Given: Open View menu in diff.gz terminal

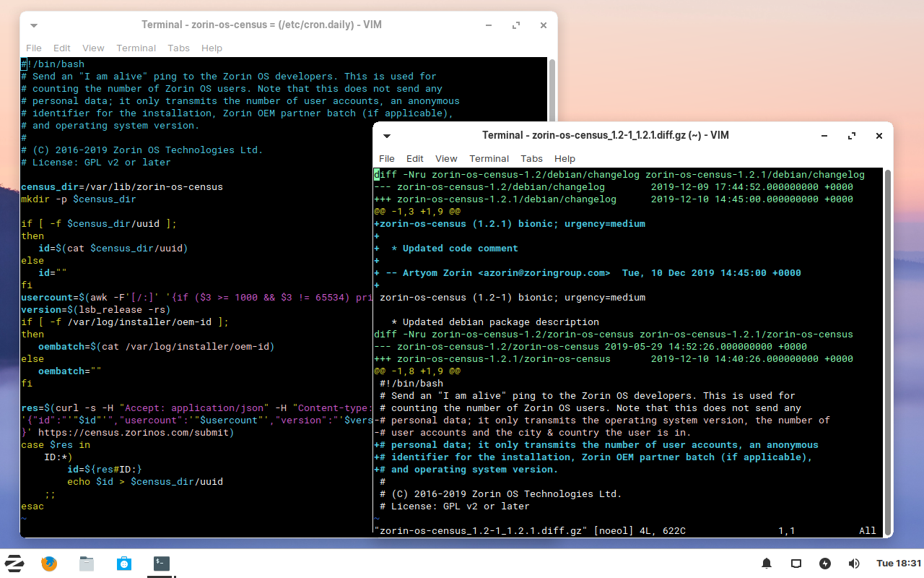Looking at the screenshot, I should [x=446, y=158].
